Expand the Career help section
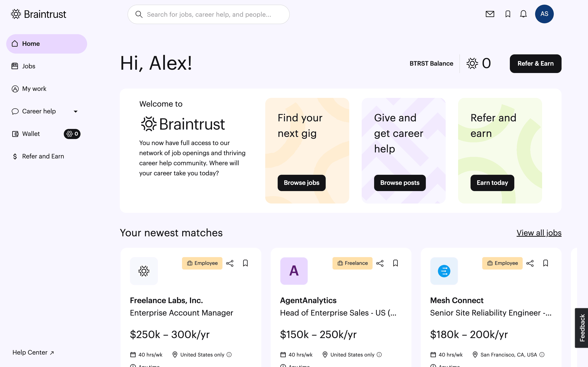This screenshot has height=367, width=588. tap(76, 111)
